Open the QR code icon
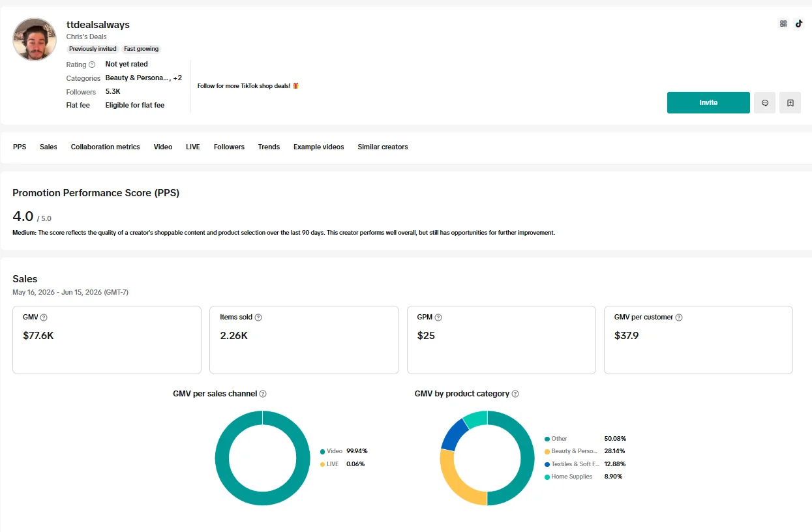This screenshot has width=812, height=532. 783,23
